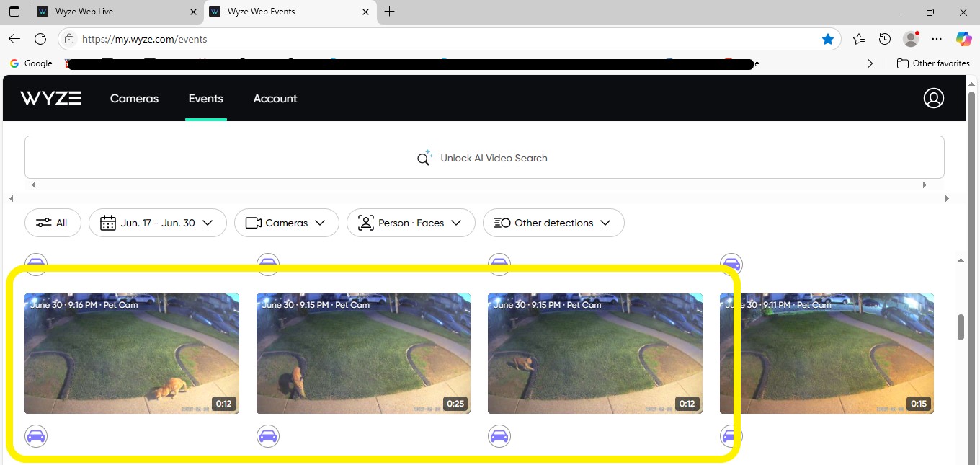Expand the Person · Faces filter dropdown
The width and height of the screenshot is (980, 465).
tap(411, 223)
